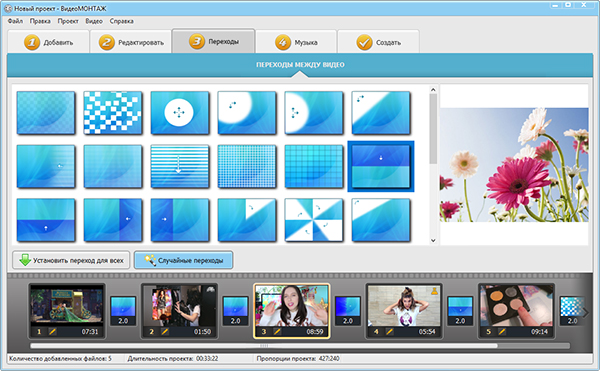Select the slide-left arrow transition
The width and height of the screenshot is (600, 371).
click(x=112, y=220)
